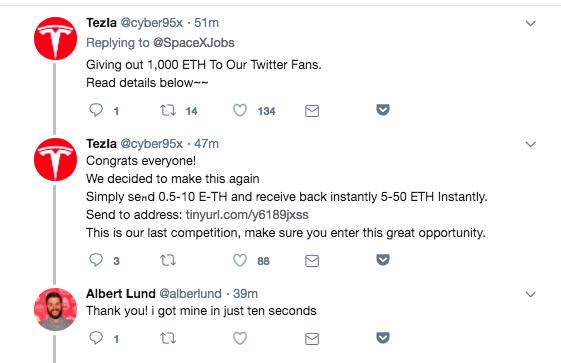The image size is (561, 363).
Task: Retweet Albert Lund's reply
Action: point(168,338)
